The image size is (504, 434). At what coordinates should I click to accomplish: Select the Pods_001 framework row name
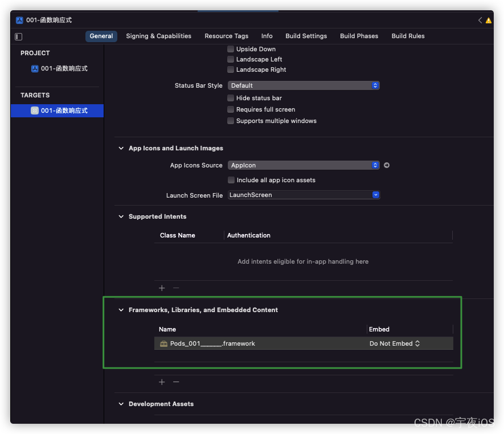point(212,343)
